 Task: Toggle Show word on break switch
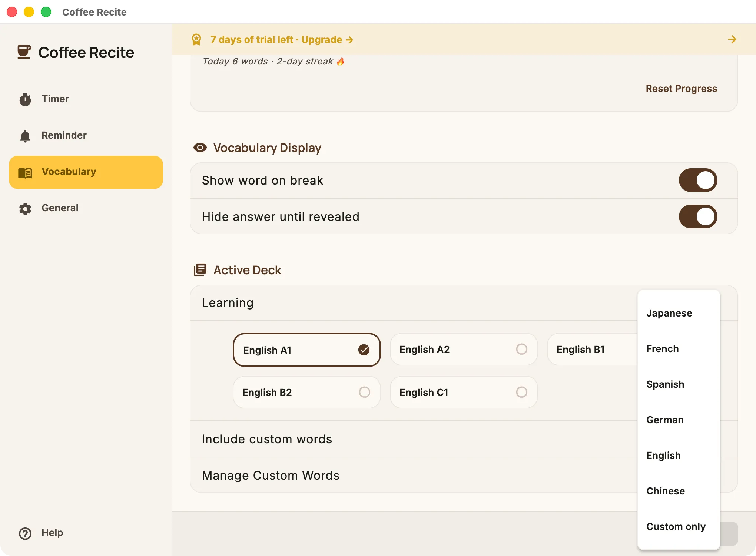tap(698, 180)
